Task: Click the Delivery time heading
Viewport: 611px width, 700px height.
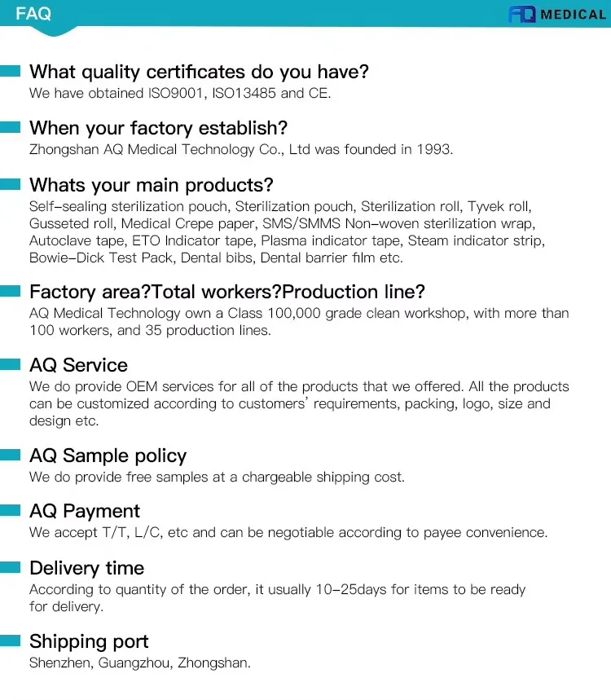Action: [x=86, y=568]
